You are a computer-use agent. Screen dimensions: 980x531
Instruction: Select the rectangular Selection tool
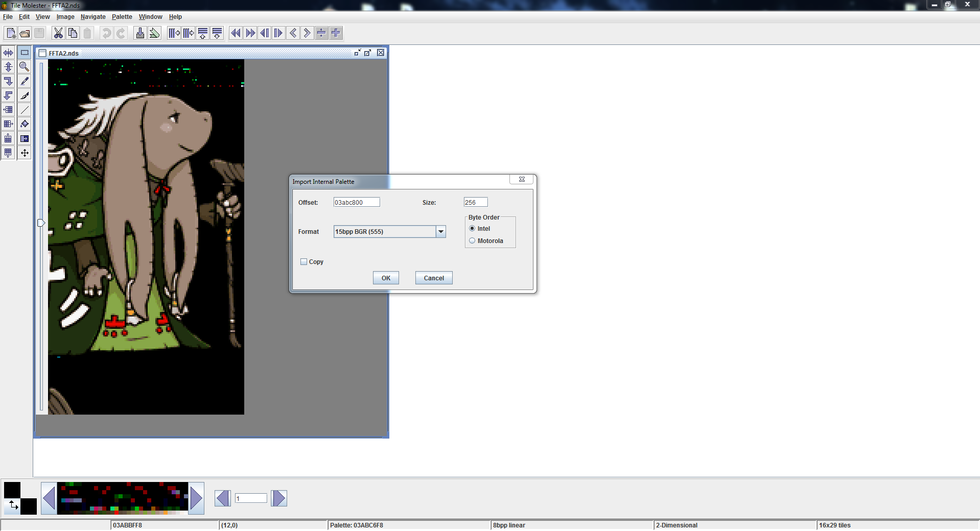(25, 53)
